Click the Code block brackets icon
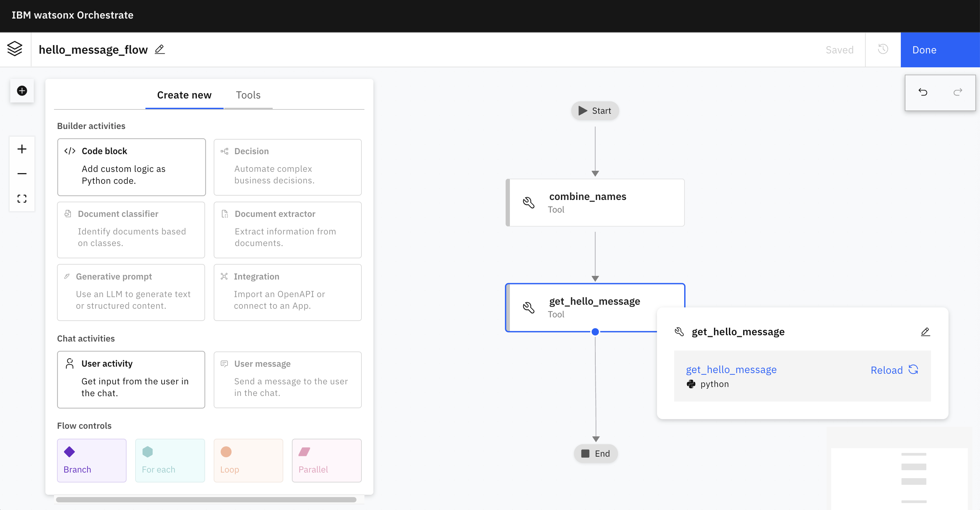This screenshot has width=980, height=510. click(70, 151)
